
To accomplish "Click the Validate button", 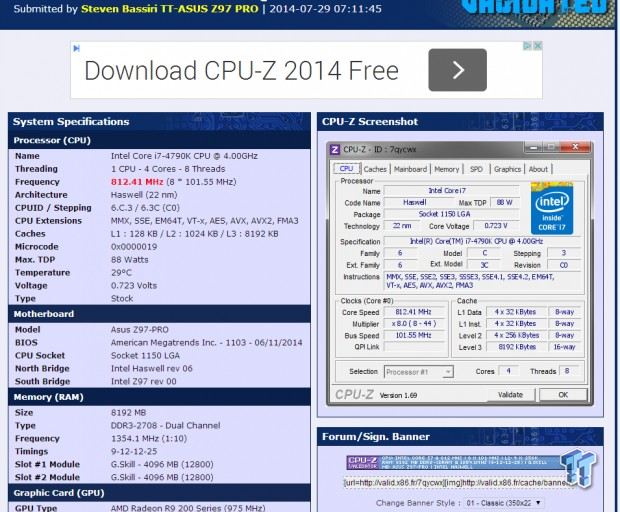I will point(510,395).
